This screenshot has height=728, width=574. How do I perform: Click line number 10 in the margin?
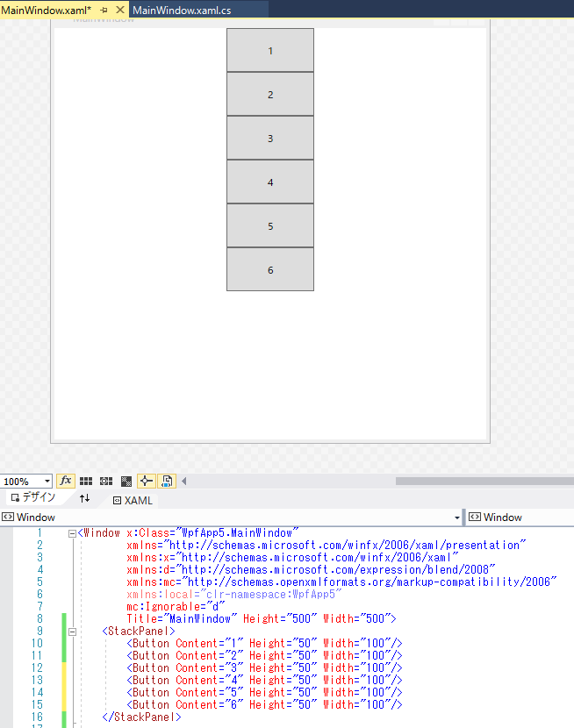point(37,644)
